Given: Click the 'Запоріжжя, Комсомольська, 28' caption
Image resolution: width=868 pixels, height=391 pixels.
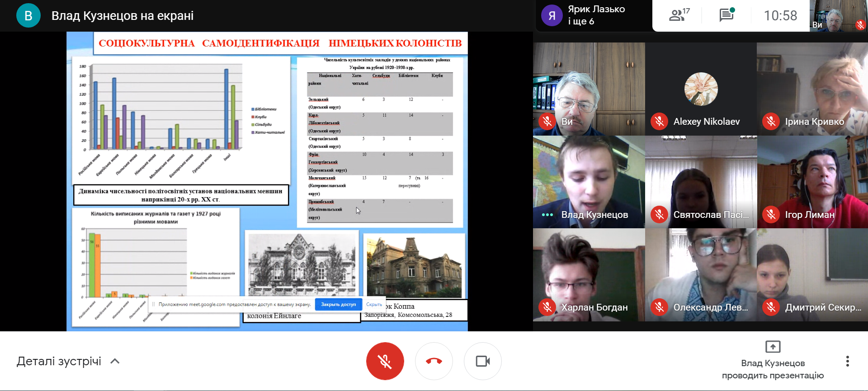Looking at the screenshot, I should [408, 315].
